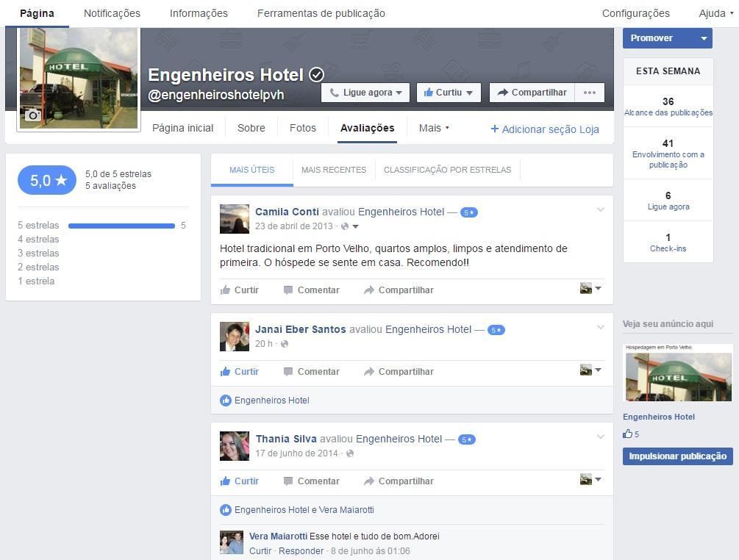Click Comentar on Camila Conti's review

(x=312, y=290)
